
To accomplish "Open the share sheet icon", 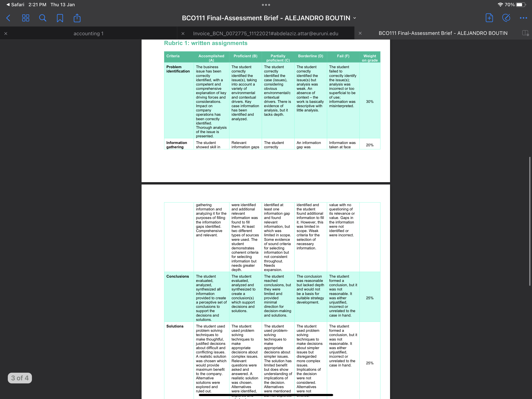I will (77, 18).
